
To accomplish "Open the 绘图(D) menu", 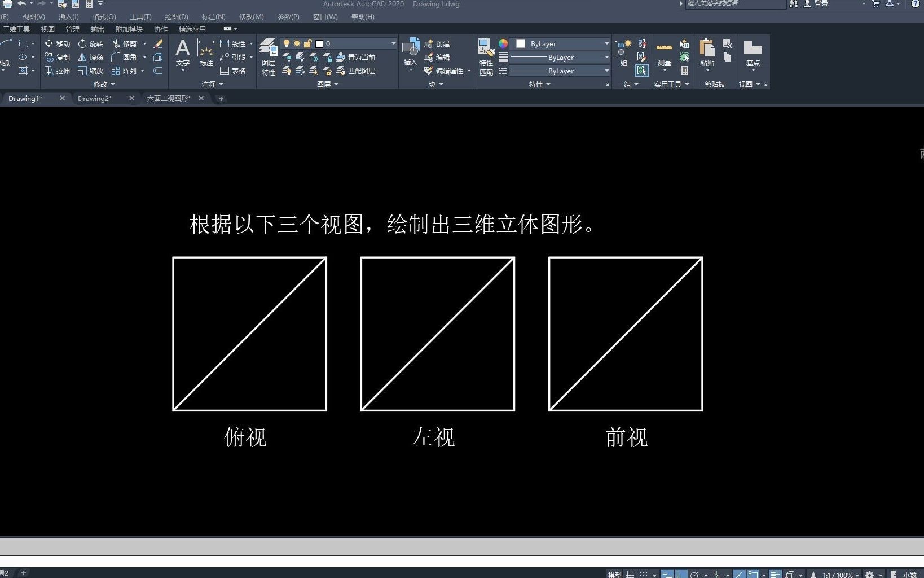I will (x=177, y=16).
